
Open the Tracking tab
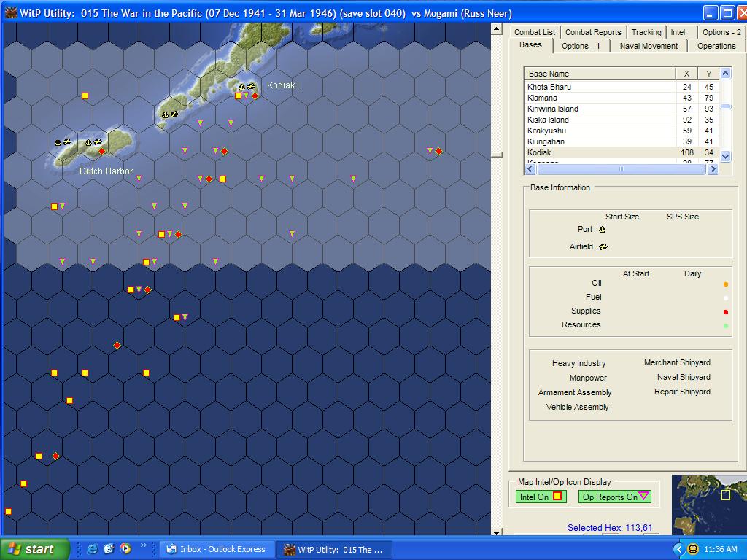point(646,32)
